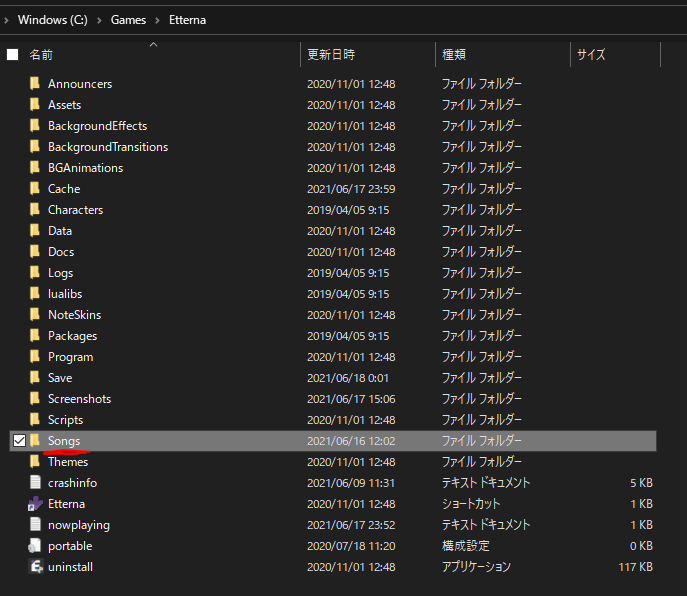Expand the chevron after Windows (C:)

(99, 20)
